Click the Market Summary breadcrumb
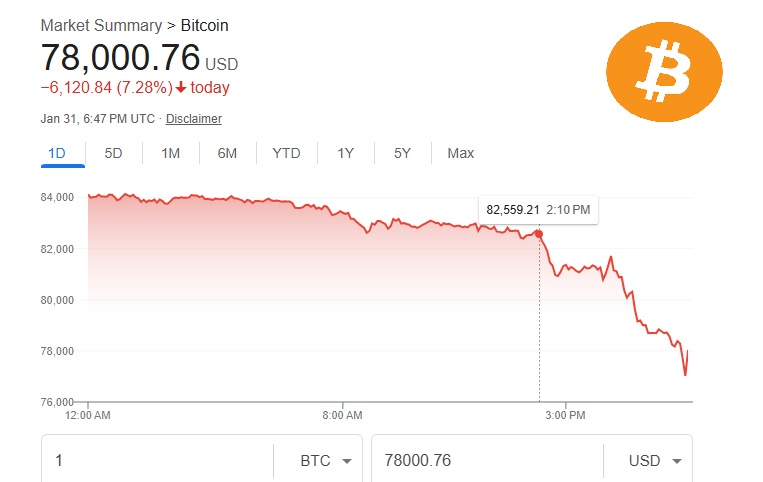Viewport: 763px width, 482px height. click(101, 25)
